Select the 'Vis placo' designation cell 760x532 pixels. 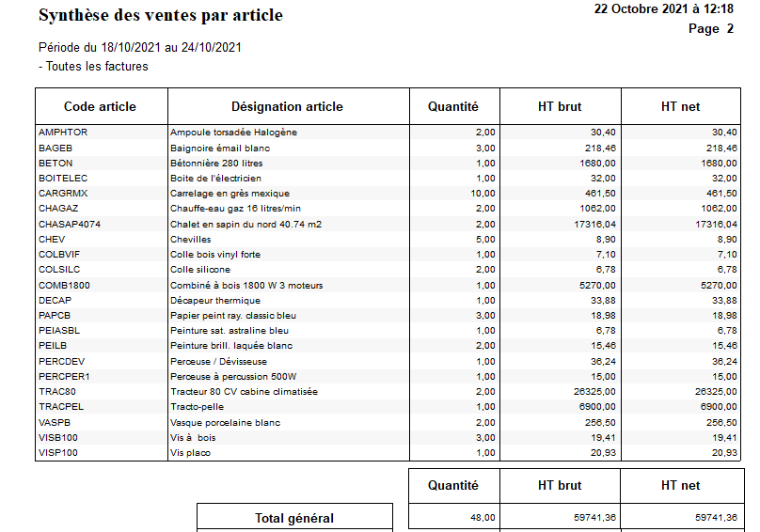(190, 453)
